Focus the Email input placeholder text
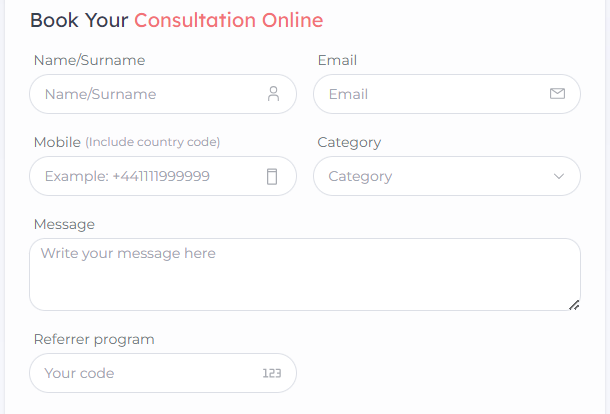Image resolution: width=610 pixels, height=414 pixels. click(x=348, y=94)
